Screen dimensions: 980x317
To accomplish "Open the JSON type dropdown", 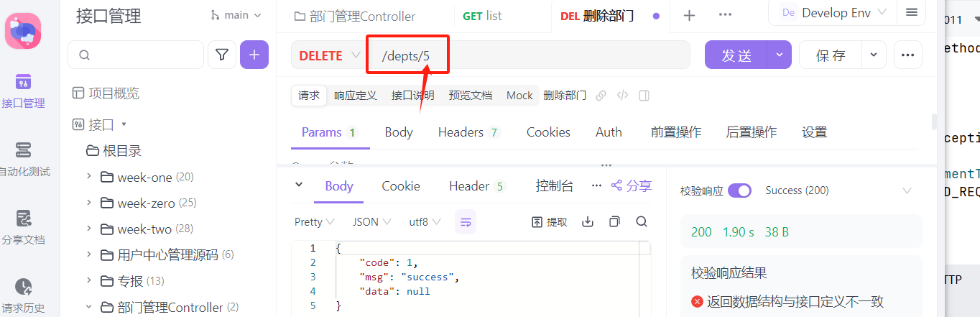I will click(x=372, y=222).
